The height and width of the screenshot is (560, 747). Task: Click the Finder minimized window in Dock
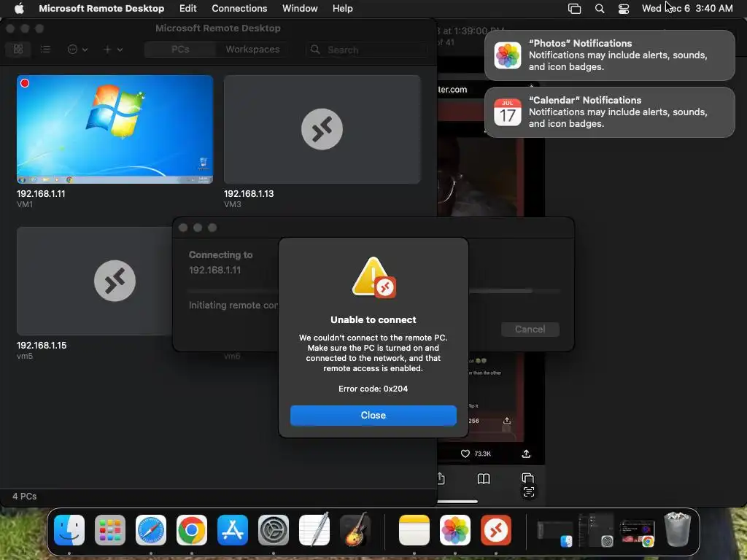[x=555, y=533]
